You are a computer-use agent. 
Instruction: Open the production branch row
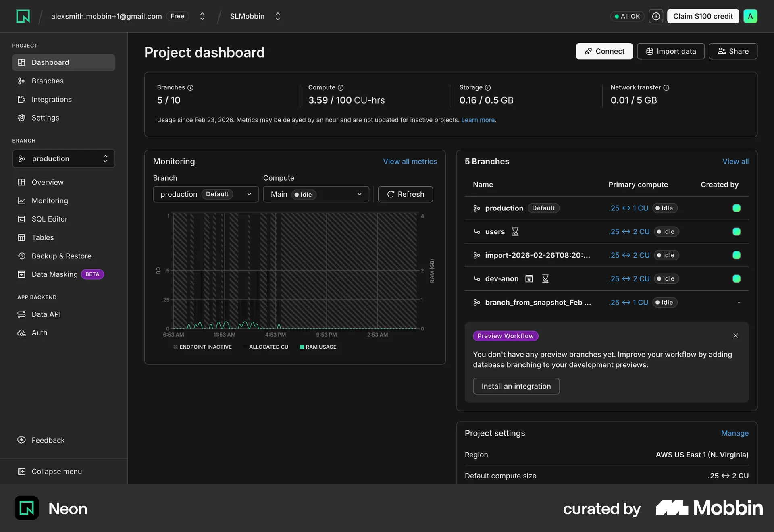point(607,208)
